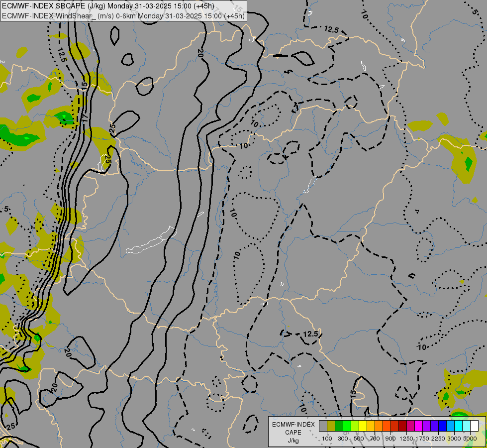487x448 pixels.
Task: Select the lime yellow-green swatch in the legend
Action: (x=355, y=426)
